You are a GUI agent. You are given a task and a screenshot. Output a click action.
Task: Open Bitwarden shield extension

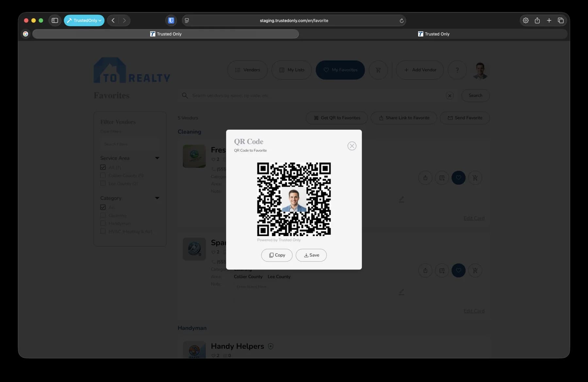[171, 20]
